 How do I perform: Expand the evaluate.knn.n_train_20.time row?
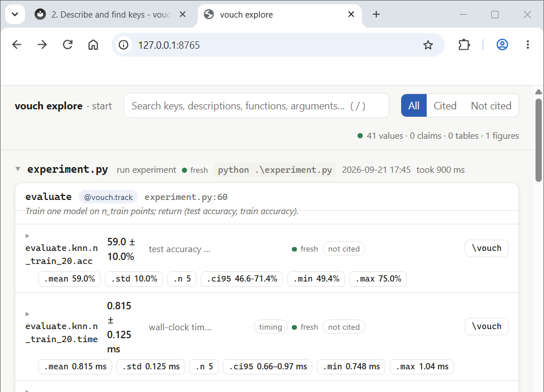(x=27, y=314)
